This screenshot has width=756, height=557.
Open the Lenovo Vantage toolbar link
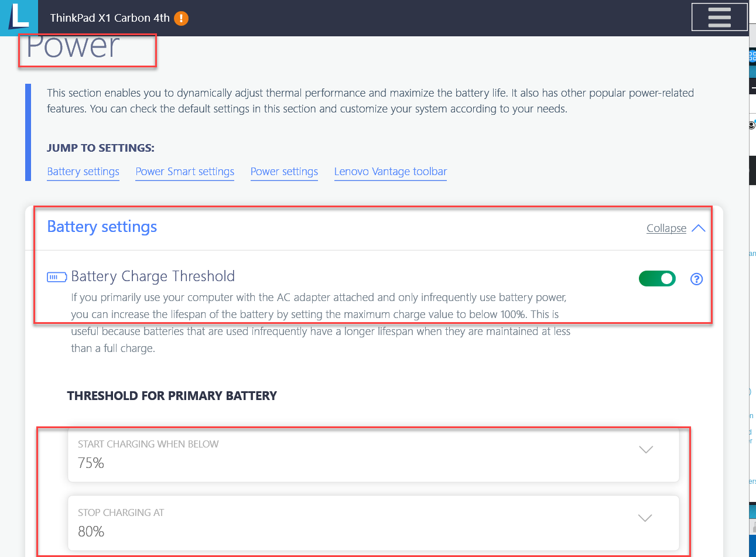click(390, 171)
